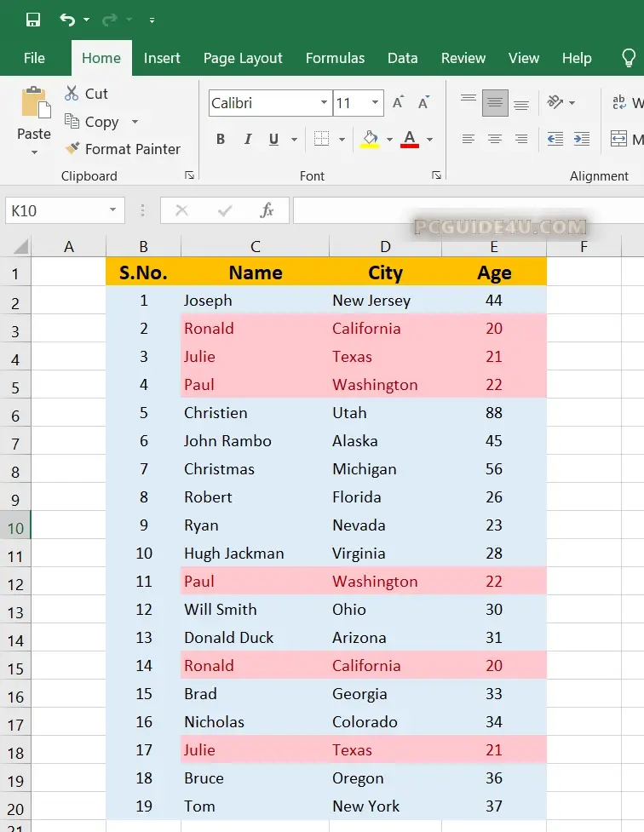Expand the Name Box dropdown arrow
Screen dimensions: 644x832
(x=112, y=210)
